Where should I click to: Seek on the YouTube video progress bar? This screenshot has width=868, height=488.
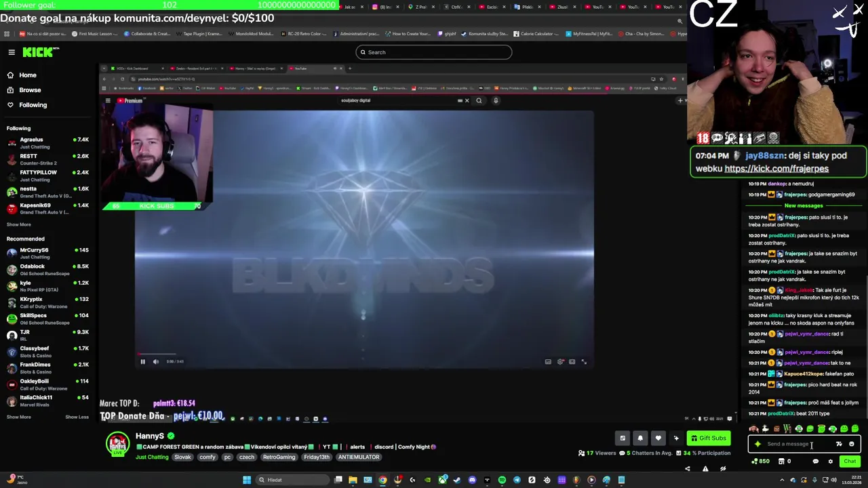pos(364,354)
